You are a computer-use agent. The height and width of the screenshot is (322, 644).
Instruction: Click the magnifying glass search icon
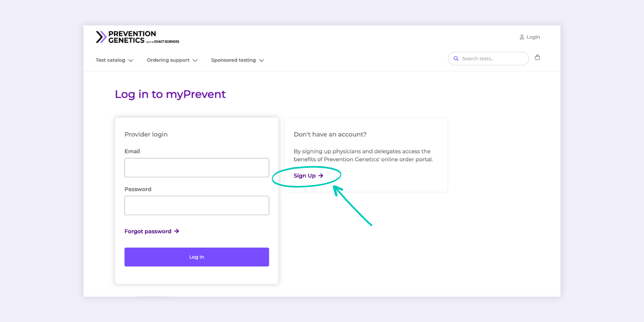456,59
